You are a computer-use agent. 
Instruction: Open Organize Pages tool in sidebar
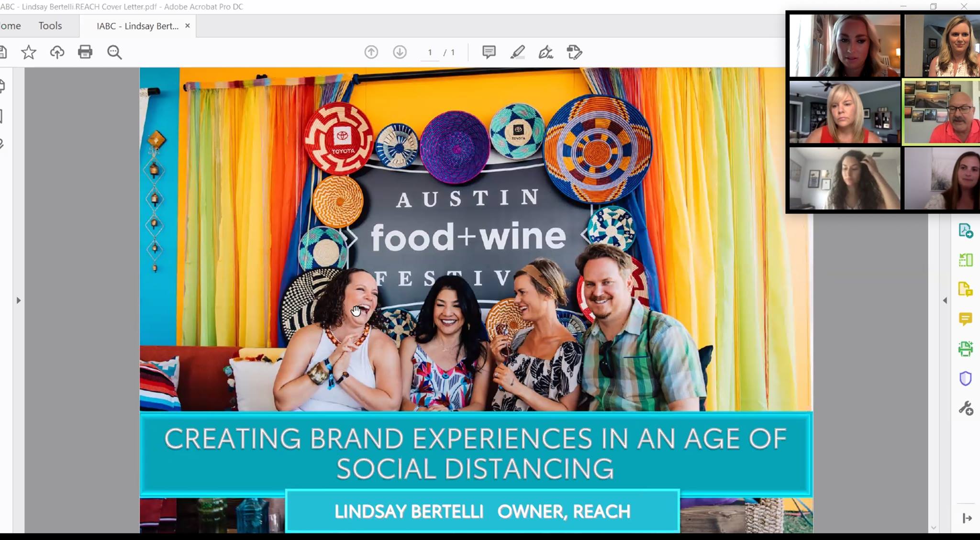pos(966,260)
